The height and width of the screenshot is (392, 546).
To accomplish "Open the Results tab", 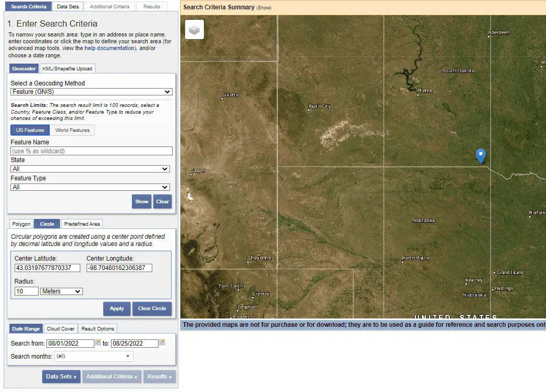I will 151,6.
